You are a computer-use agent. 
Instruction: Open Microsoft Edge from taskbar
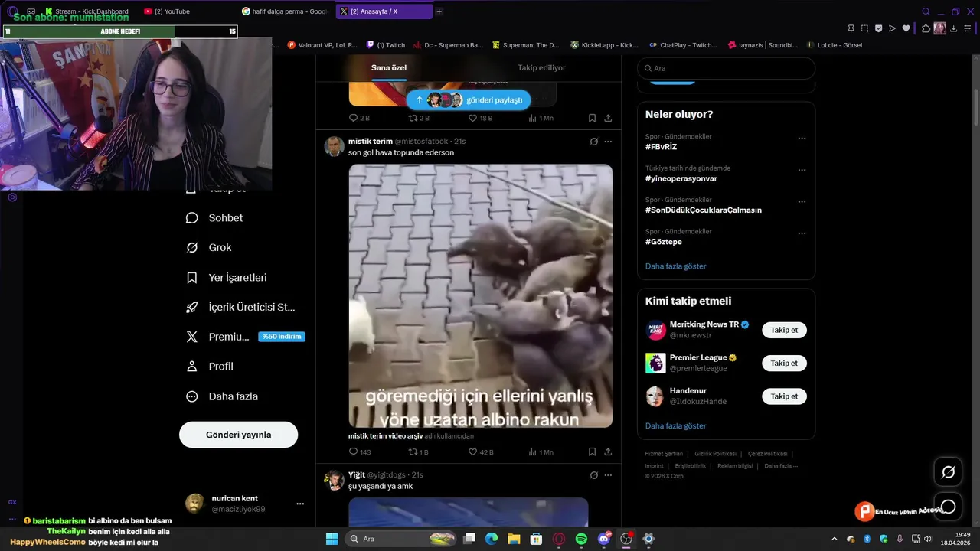pos(492,539)
